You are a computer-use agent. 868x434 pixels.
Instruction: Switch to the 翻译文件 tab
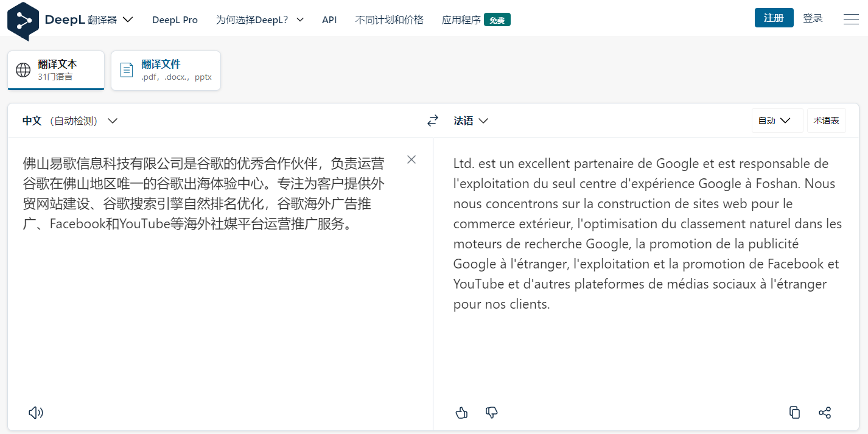click(x=166, y=70)
